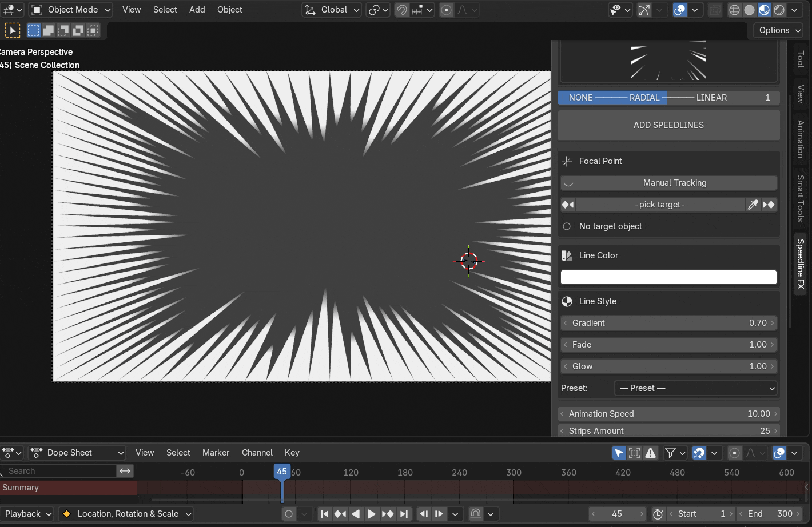The image size is (812, 527).
Task: Toggle the auto keying record button
Action: click(x=289, y=514)
